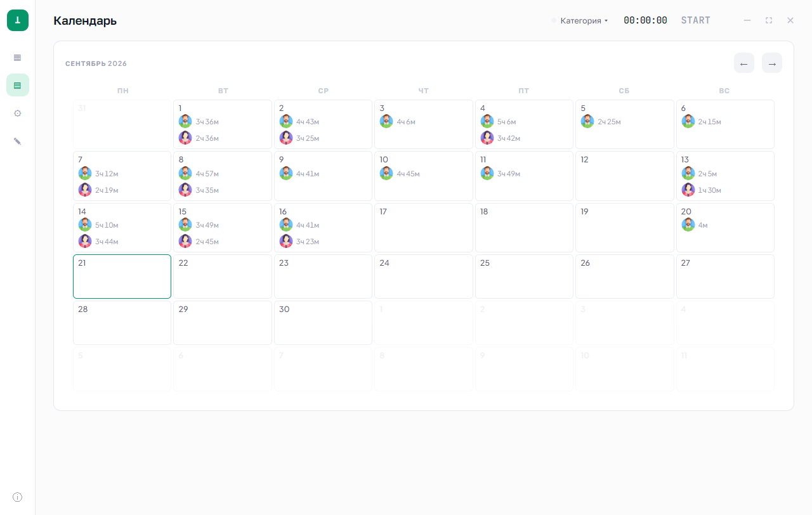Click the 3ч 44м entry on day 14
The width and height of the screenshot is (812, 515).
pos(107,242)
